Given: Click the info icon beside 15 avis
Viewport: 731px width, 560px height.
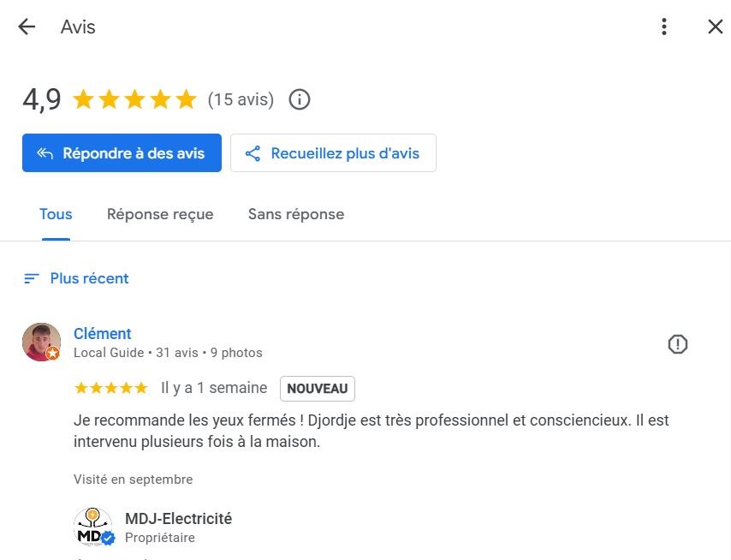Looking at the screenshot, I should click(300, 100).
